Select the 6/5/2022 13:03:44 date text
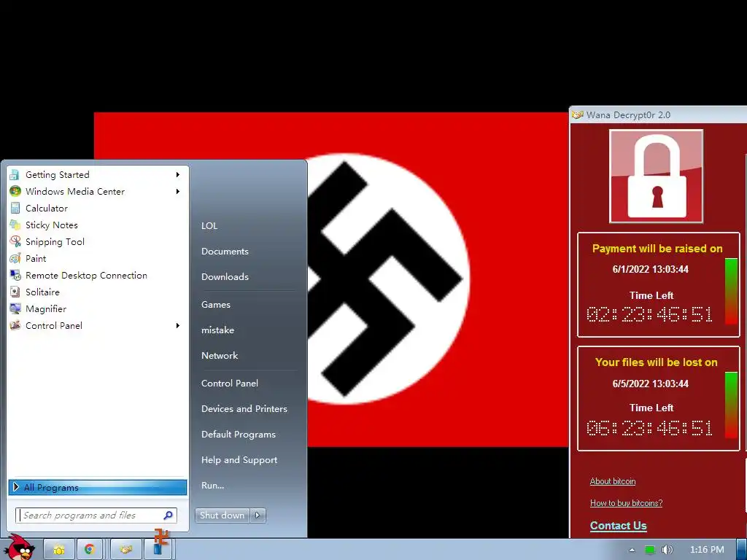747x560 pixels. click(650, 384)
